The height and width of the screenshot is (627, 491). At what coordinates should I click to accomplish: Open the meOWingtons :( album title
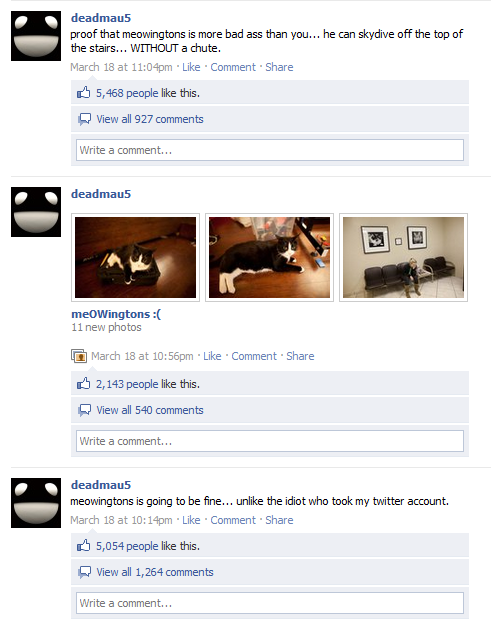tap(116, 314)
